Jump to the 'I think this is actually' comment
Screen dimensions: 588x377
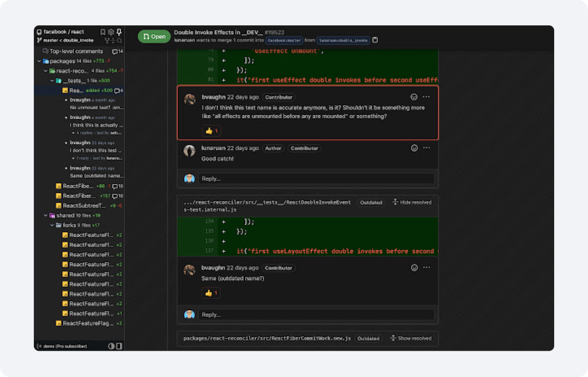[x=96, y=125]
